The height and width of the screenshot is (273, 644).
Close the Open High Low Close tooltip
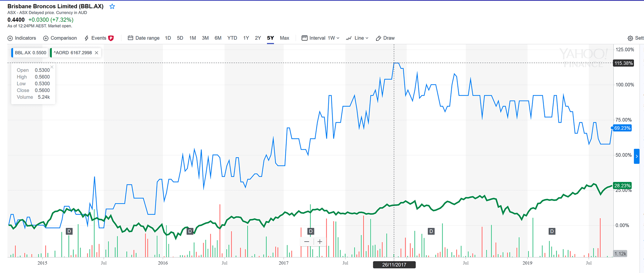pos(52,67)
